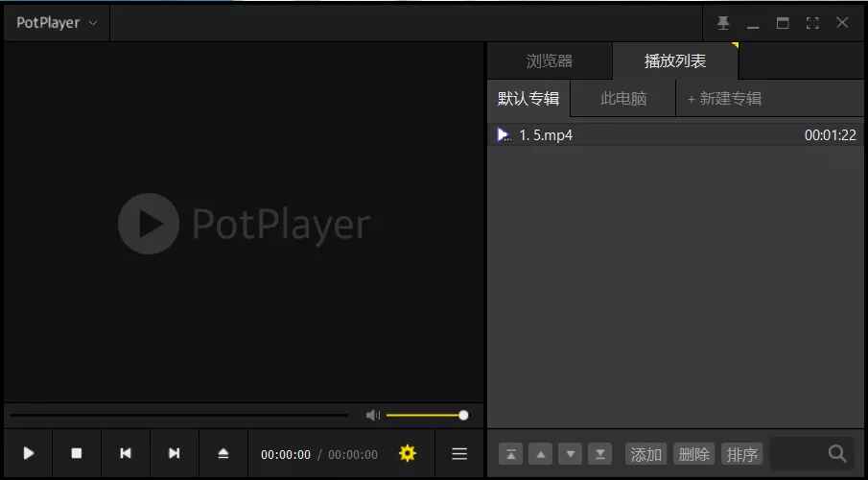868x480 pixels.
Task: Move the selected playlist item down
Action: pyautogui.click(x=570, y=454)
